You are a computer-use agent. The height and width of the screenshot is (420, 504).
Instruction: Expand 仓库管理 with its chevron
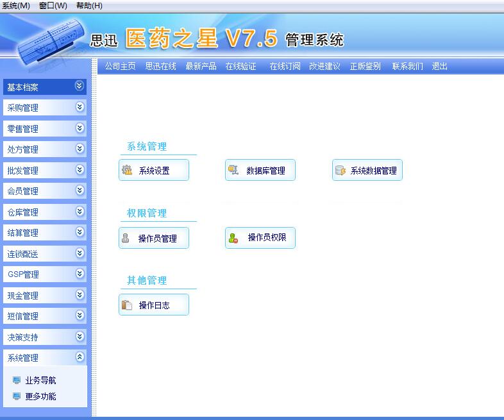[80, 211]
